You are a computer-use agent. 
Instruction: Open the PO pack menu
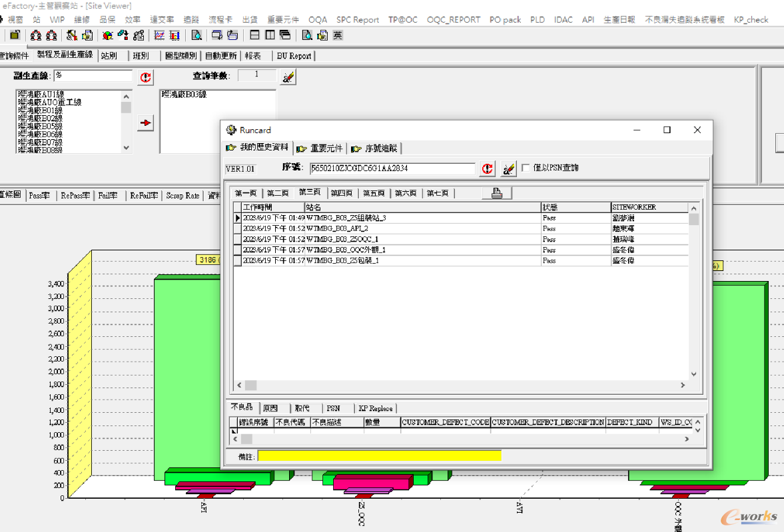point(505,19)
